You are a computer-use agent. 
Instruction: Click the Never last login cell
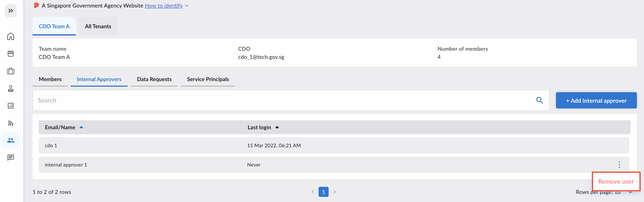[254, 165]
